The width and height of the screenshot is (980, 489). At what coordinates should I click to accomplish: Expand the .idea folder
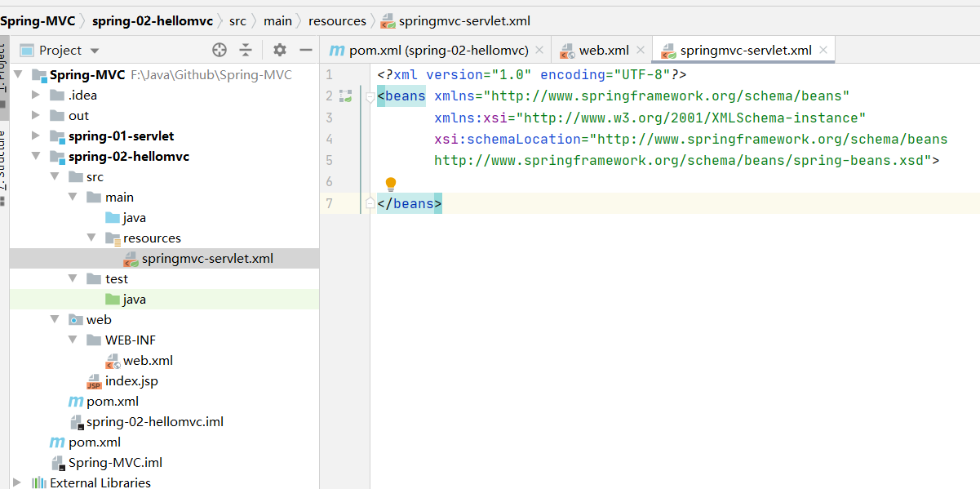(x=35, y=96)
